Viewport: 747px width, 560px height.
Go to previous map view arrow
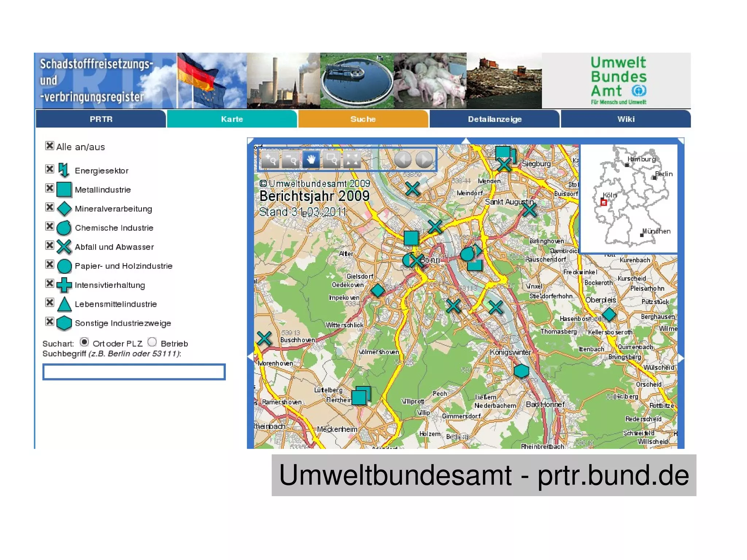(x=403, y=159)
